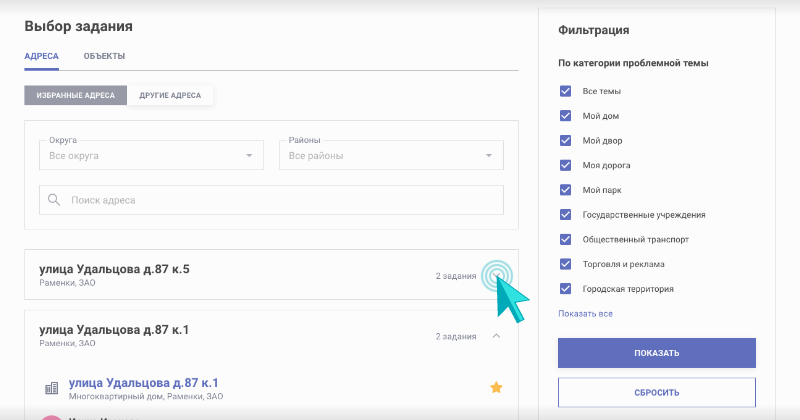Toggle the "Мой дом" checkbox
The height and width of the screenshot is (420, 800).
coord(566,116)
